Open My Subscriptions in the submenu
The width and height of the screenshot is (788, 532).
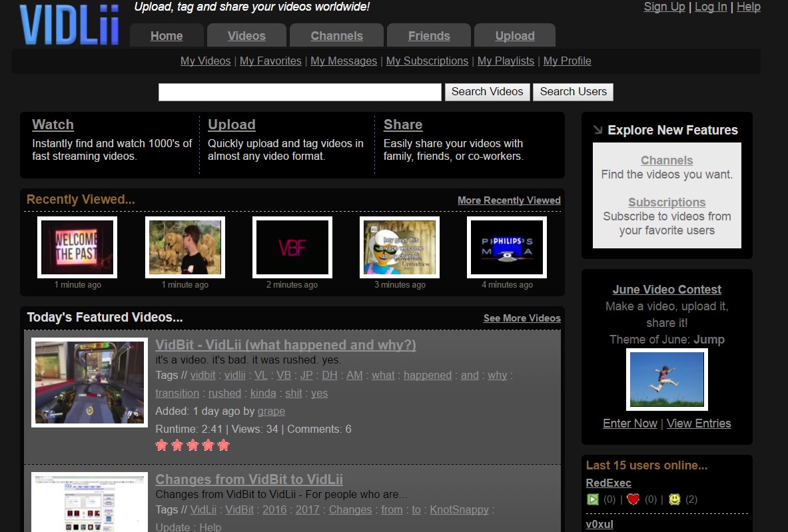click(427, 61)
